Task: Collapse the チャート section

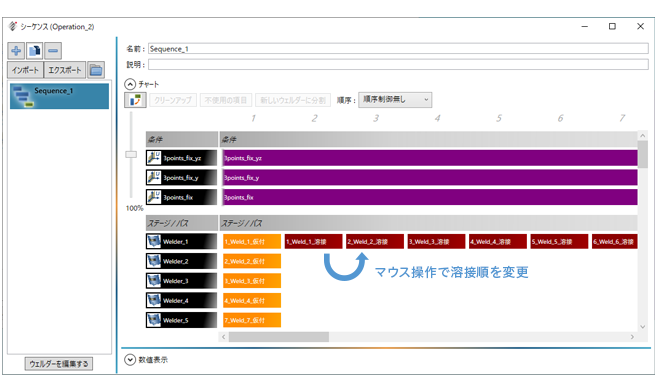Action: click(x=130, y=84)
